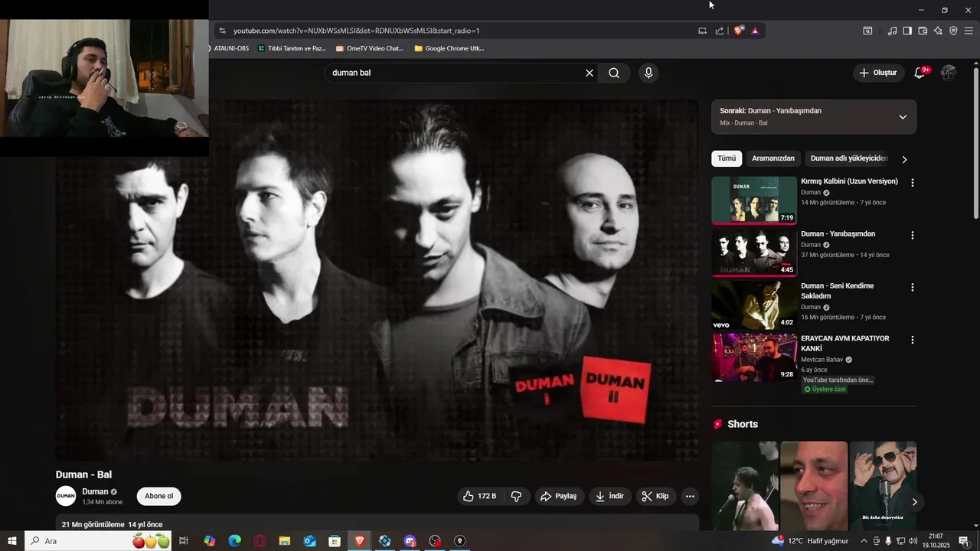Select the Aramanızdan filter chip
This screenshot has height=551, width=980.
773,158
